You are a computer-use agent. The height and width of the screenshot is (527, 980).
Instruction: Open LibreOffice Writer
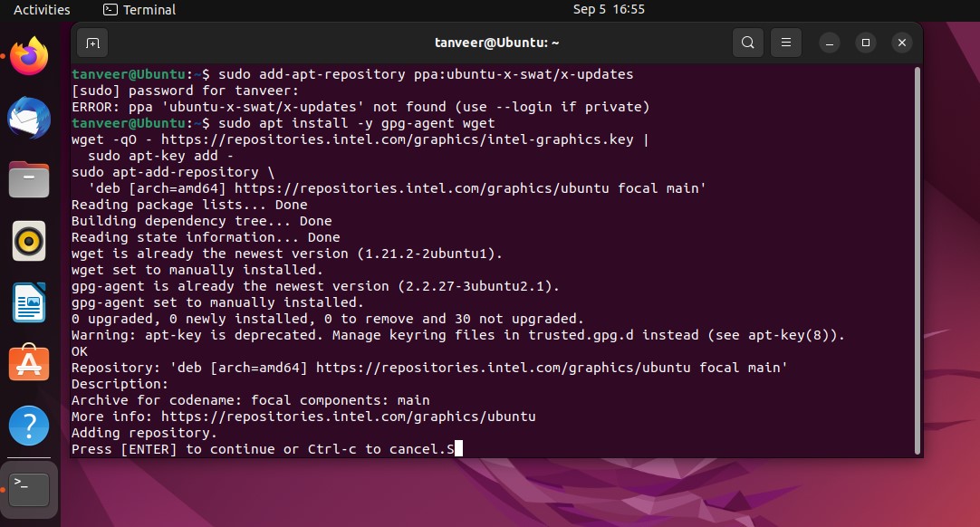click(28, 302)
